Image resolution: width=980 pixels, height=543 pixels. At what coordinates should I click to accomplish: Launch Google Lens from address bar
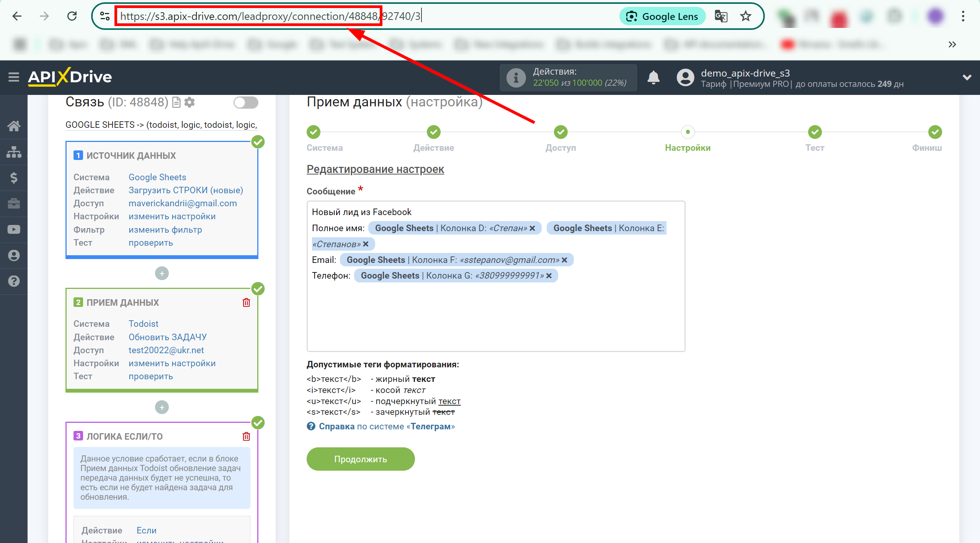coord(662,16)
